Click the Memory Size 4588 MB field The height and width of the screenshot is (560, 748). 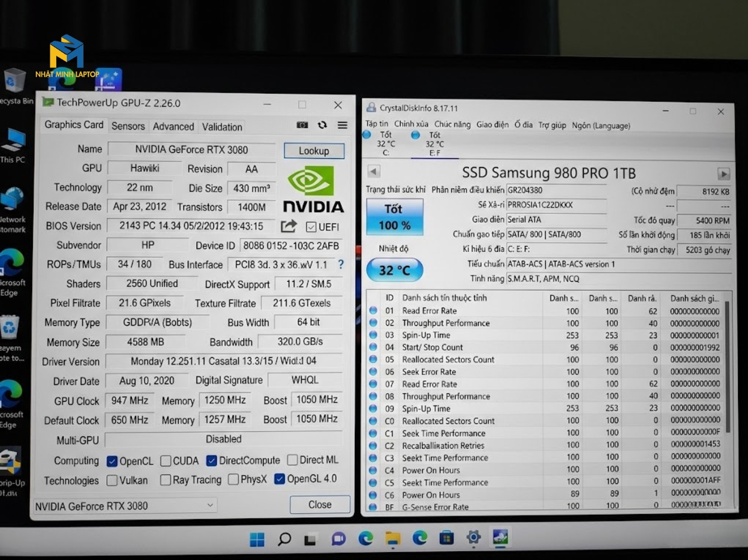(x=145, y=342)
